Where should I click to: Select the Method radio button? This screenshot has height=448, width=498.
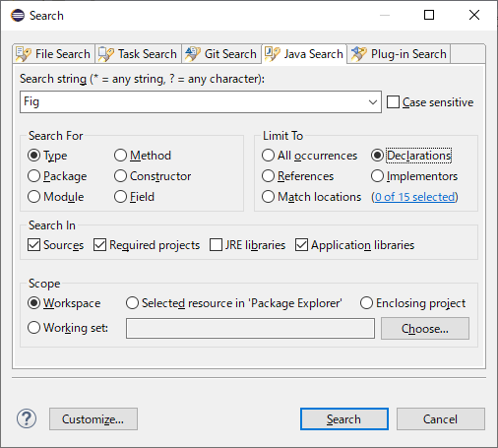click(x=120, y=156)
